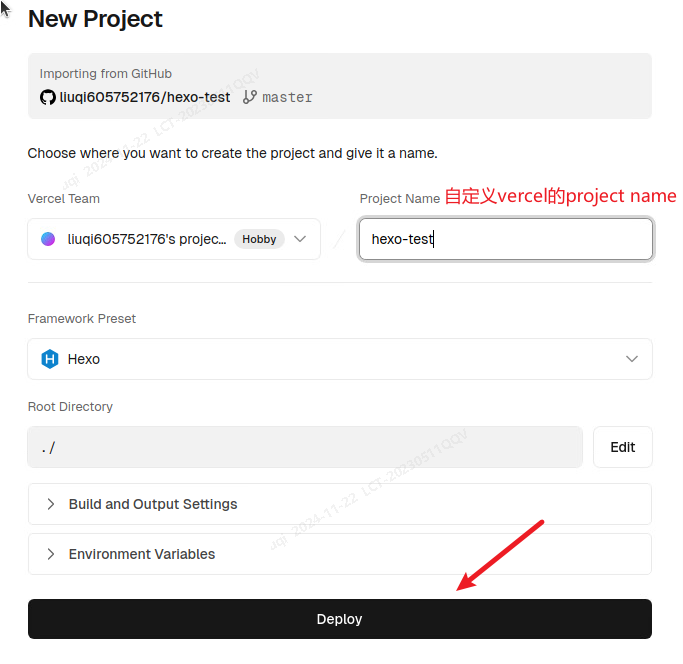
Task: Click the Hobby plan badge
Action: [x=259, y=239]
